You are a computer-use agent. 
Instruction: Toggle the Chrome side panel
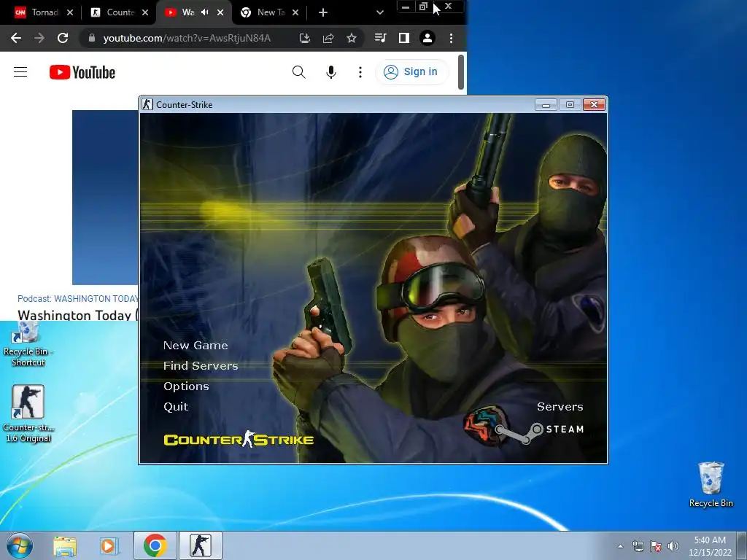pyautogui.click(x=404, y=38)
